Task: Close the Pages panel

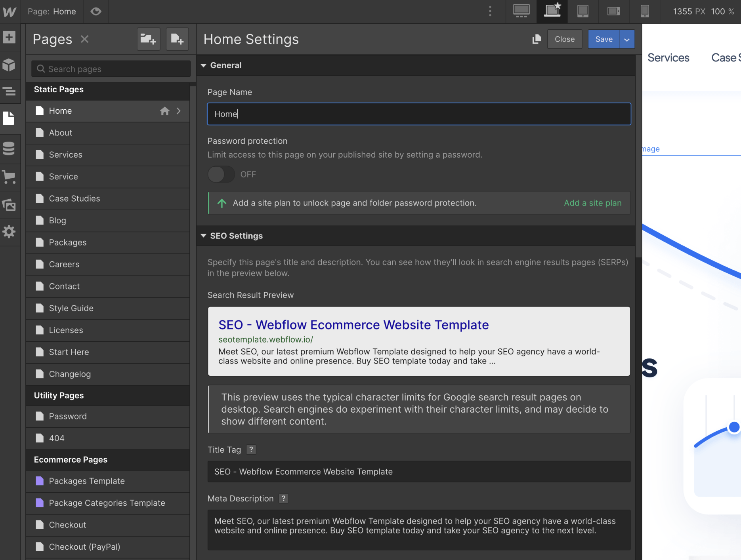Action: coord(84,39)
